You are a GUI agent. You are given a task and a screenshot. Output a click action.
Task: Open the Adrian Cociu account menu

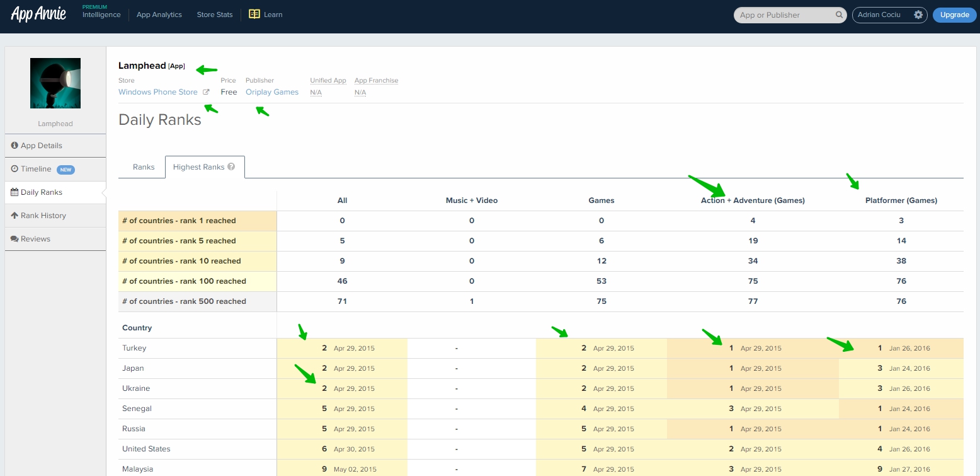pos(881,15)
